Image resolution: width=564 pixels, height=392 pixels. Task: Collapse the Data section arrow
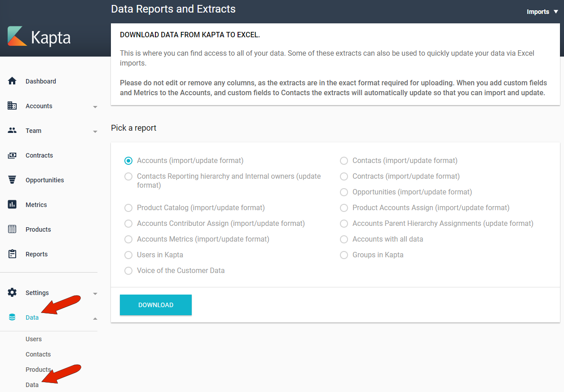click(95, 318)
